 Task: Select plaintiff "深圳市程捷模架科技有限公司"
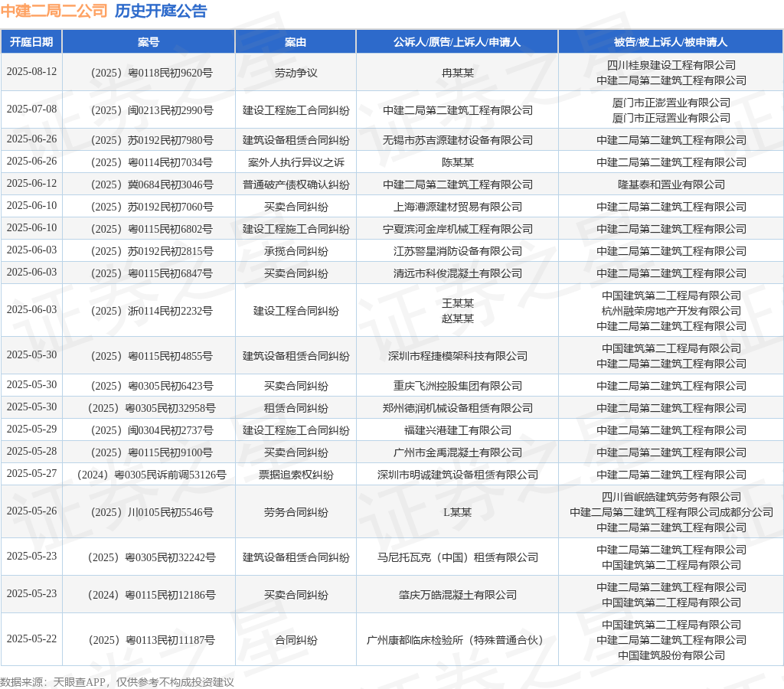458,357
